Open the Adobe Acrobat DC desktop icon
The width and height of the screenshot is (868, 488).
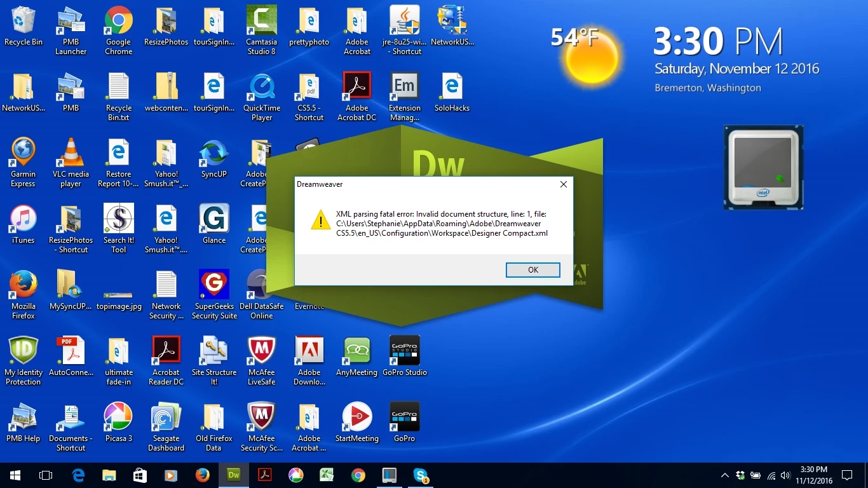click(x=356, y=97)
